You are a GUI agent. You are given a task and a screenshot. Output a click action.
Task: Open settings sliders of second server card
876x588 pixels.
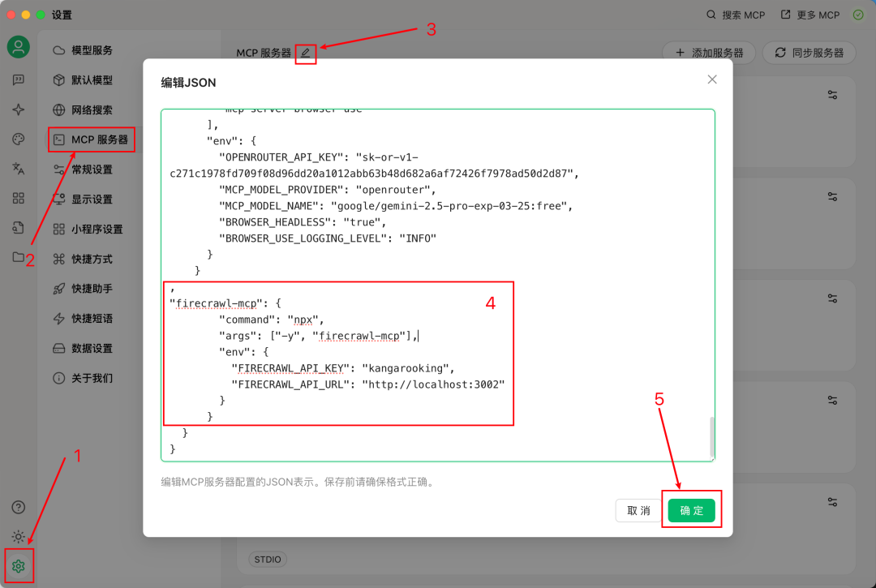point(832,196)
